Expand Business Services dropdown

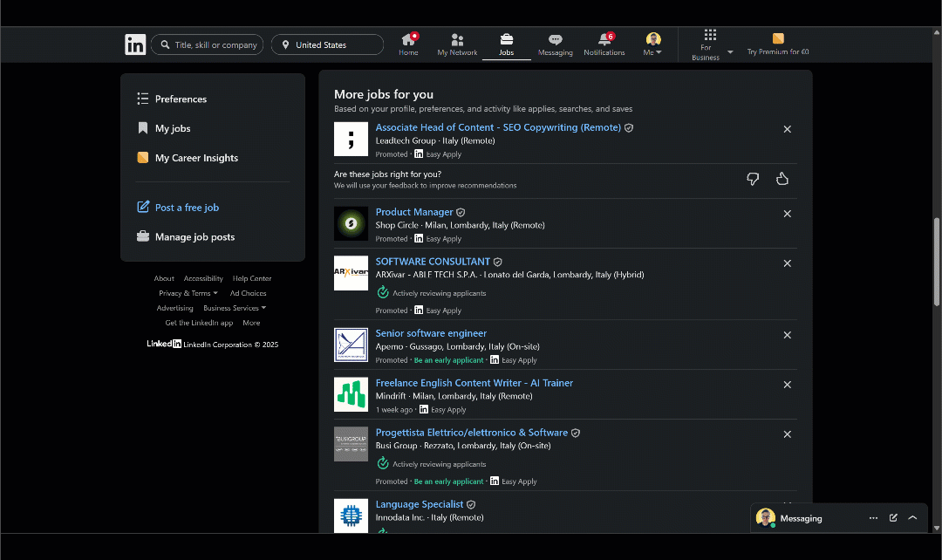pos(235,308)
